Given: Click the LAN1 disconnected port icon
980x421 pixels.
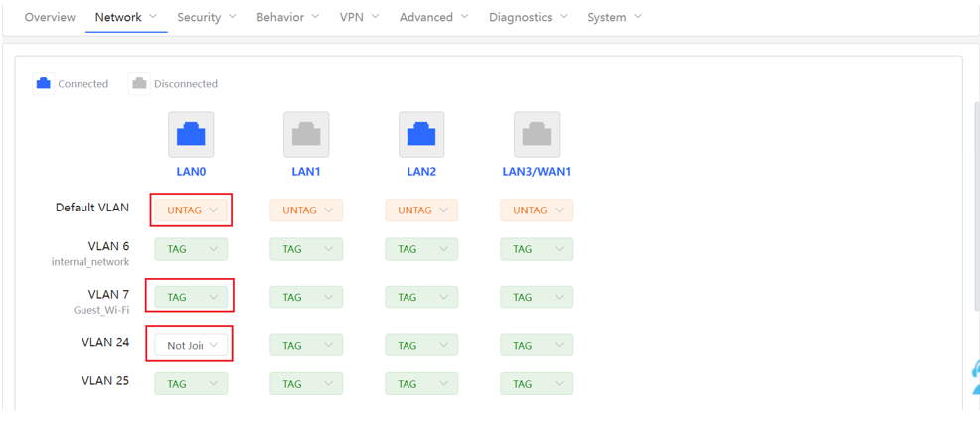Looking at the screenshot, I should 306,134.
